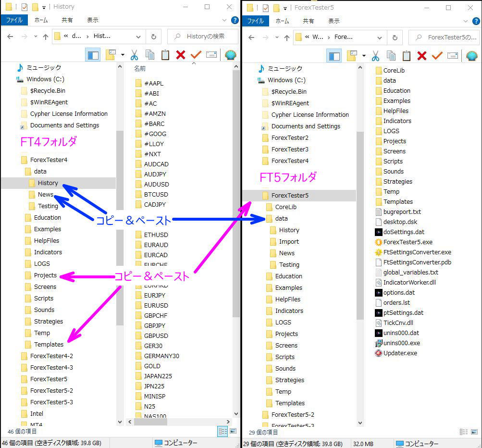Click the Rename icon in History window toolbar
Viewport: 482px width, 448px height.
pyautogui.click(x=211, y=55)
